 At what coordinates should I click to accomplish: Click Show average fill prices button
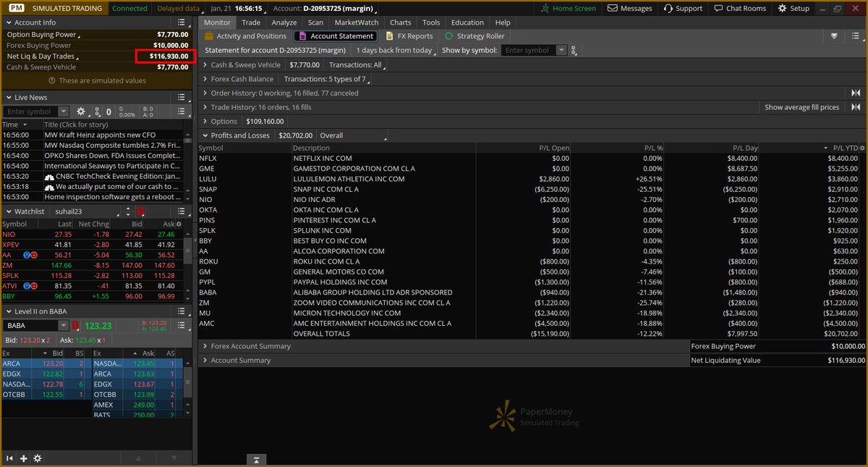pos(801,107)
